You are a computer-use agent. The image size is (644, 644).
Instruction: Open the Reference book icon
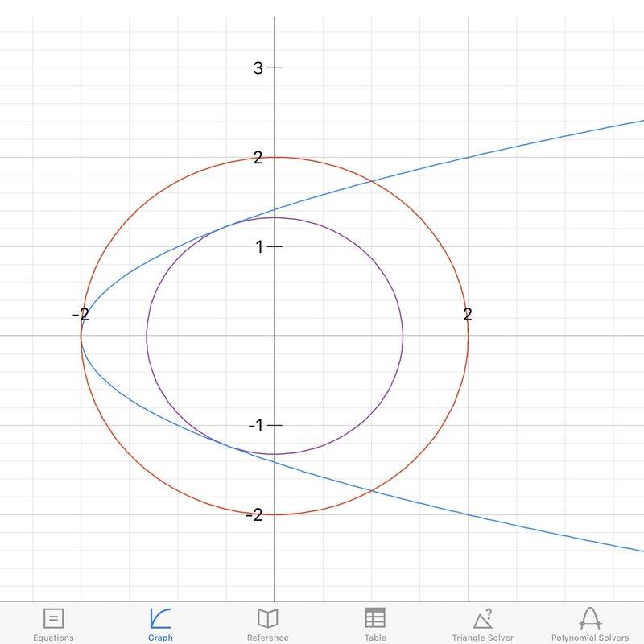[268, 618]
